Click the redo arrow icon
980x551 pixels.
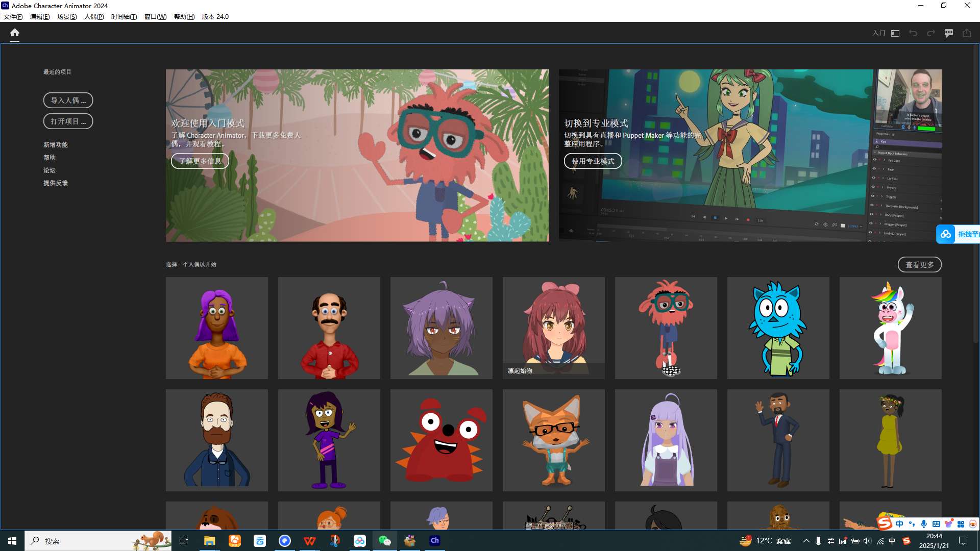[x=931, y=33]
